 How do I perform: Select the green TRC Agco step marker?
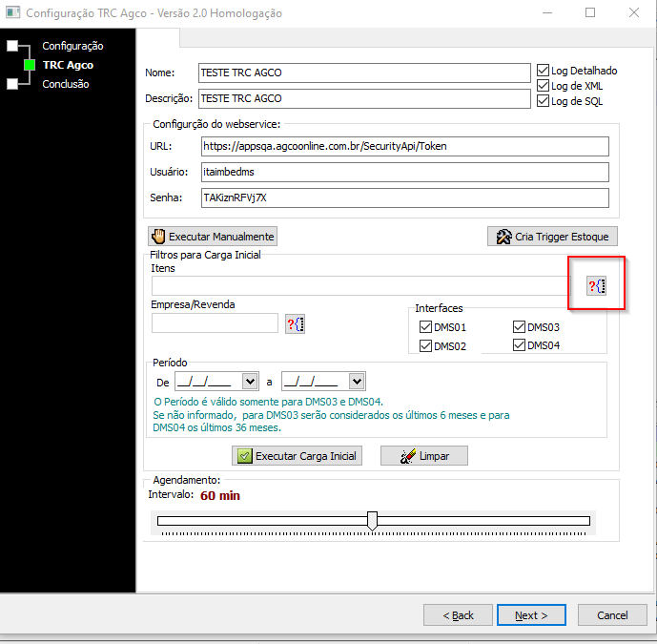[30, 65]
